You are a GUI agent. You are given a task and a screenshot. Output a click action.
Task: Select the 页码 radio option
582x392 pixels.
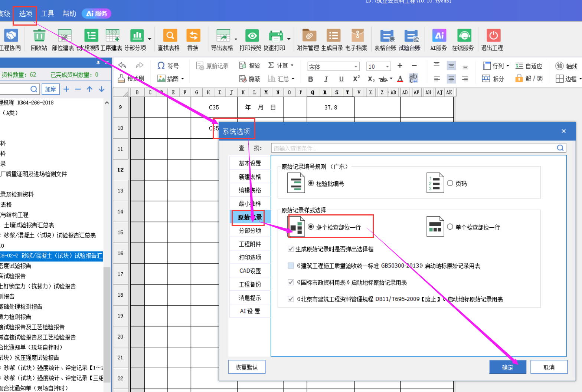(450, 183)
